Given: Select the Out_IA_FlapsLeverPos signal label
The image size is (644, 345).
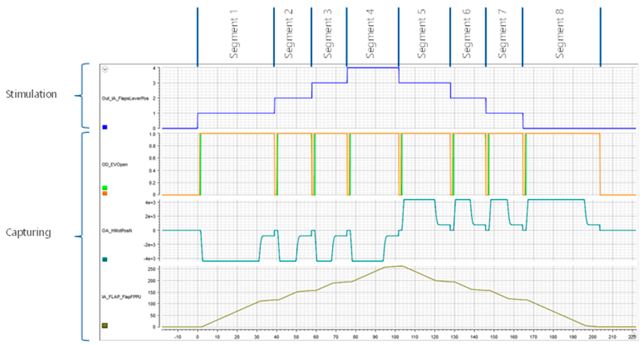Looking at the screenshot, I should click(x=125, y=98).
